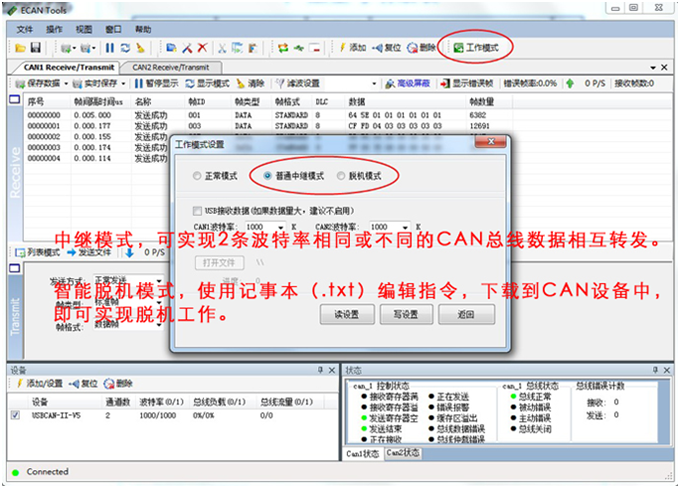This screenshot has width=680, height=488.
Task: Select the 正常模式 radio button
Action: coord(196,176)
